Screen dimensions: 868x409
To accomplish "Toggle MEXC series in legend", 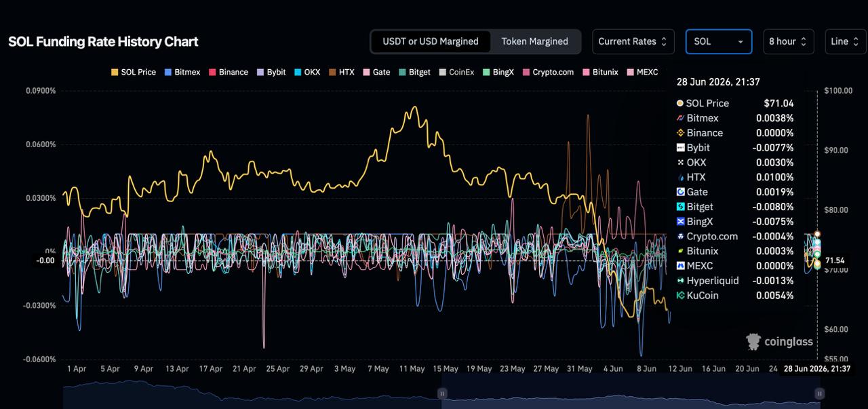I will pos(642,72).
